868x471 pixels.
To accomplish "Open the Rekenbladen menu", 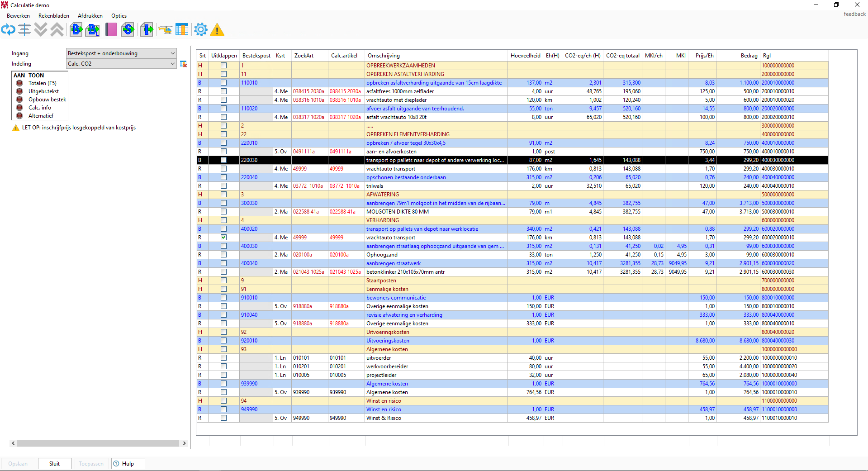I will click(x=54, y=16).
